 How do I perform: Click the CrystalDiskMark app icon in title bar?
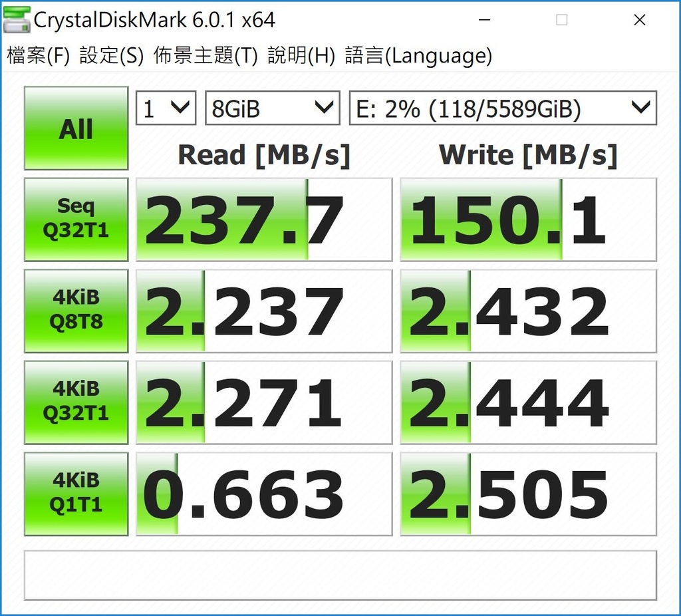coord(17,19)
